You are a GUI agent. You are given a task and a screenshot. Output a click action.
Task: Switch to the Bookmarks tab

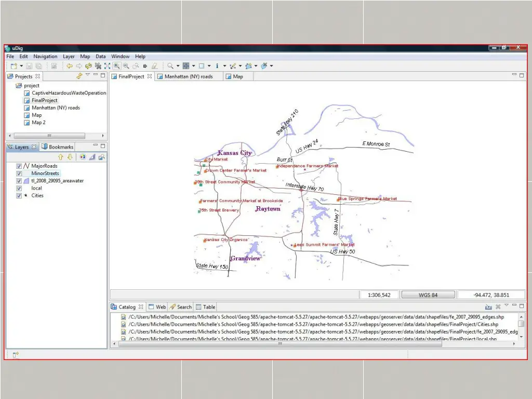(x=57, y=147)
